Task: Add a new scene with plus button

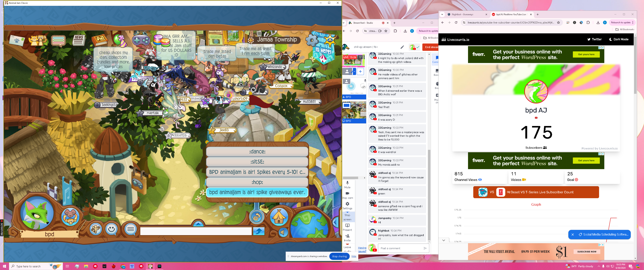Action: 360,71
